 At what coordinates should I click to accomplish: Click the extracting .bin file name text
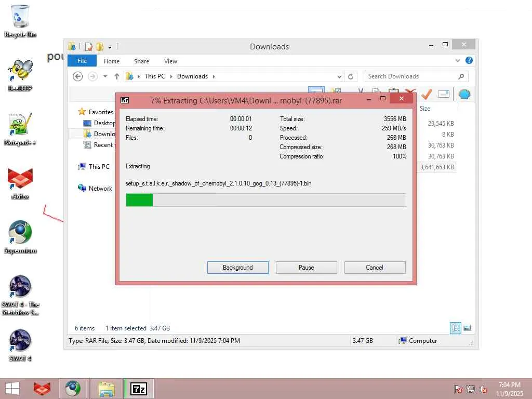click(218, 183)
